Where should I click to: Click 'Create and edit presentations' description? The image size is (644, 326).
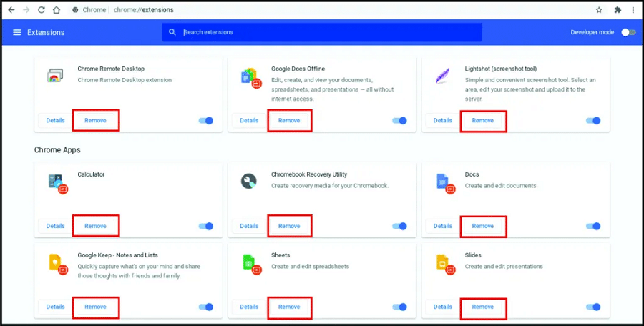coord(504,267)
